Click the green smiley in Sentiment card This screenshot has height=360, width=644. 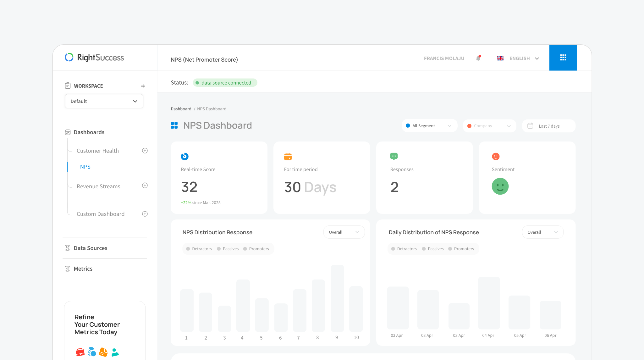pyautogui.click(x=500, y=186)
